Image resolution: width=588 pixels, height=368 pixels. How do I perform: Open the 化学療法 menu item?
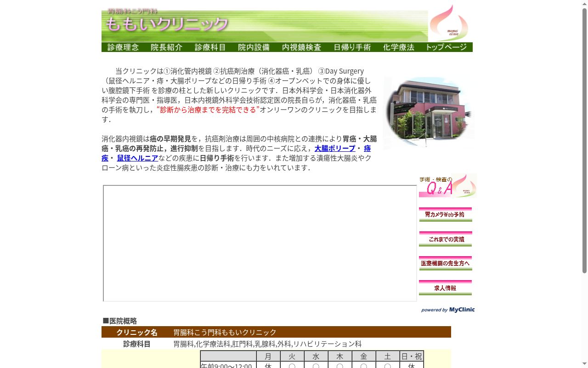pyautogui.click(x=399, y=47)
